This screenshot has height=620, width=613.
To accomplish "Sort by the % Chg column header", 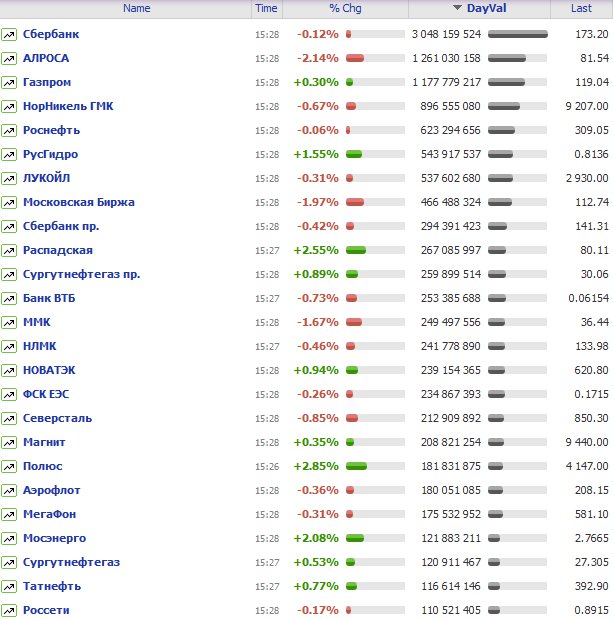I will coord(345,8).
